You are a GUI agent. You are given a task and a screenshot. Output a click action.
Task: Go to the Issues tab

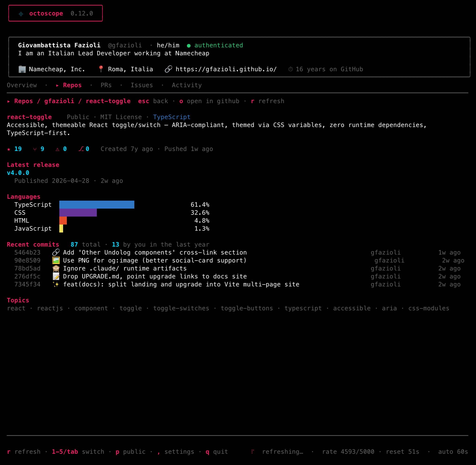142,85
